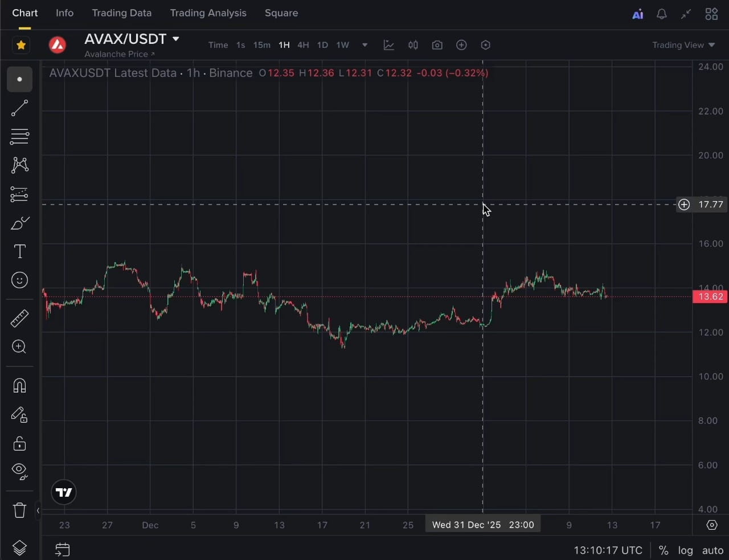
Task: Open notifications via the bell icon
Action: (662, 13)
